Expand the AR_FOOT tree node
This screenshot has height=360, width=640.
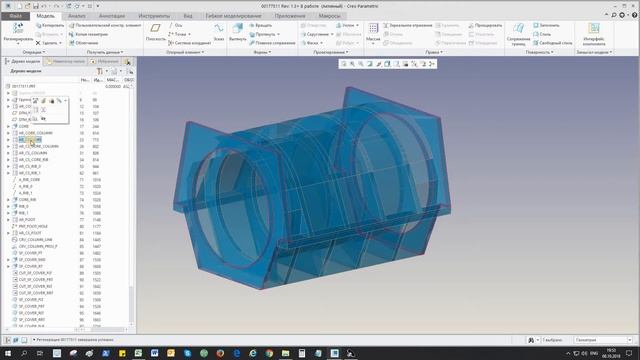coord(8,220)
